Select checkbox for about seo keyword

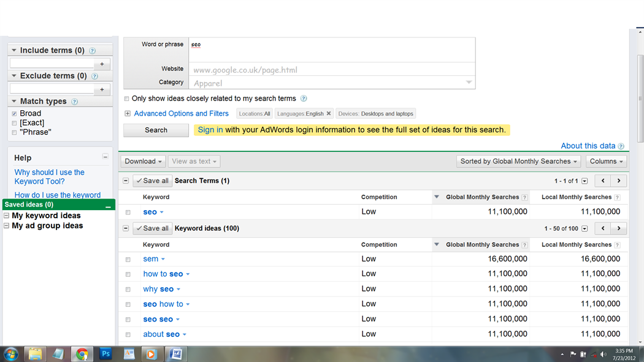coord(128,334)
